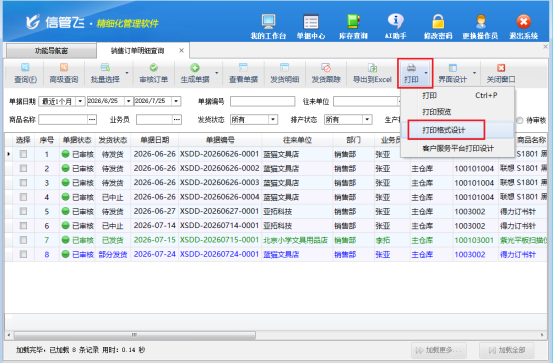Tick the checkbox in row 8

pyautogui.click(x=23, y=254)
